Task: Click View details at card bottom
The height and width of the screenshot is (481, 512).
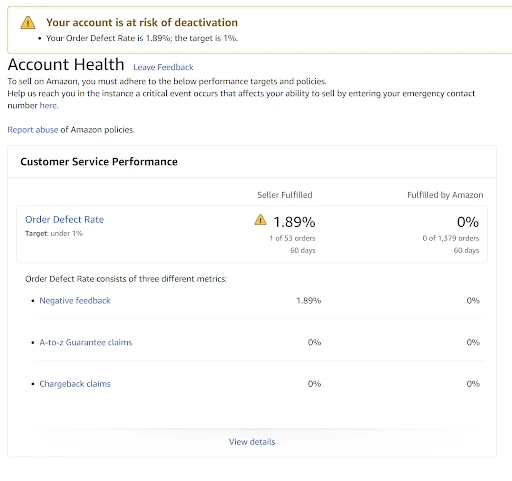Action: 252,442
